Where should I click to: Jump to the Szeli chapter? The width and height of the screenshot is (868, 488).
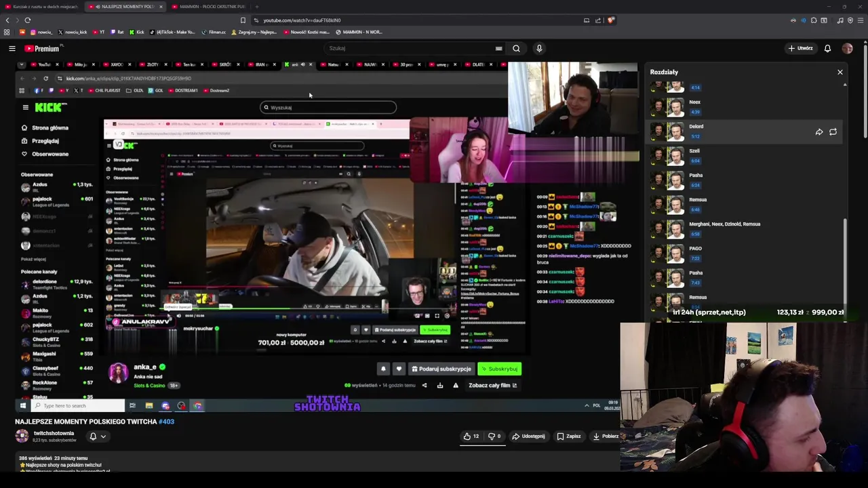click(745, 156)
